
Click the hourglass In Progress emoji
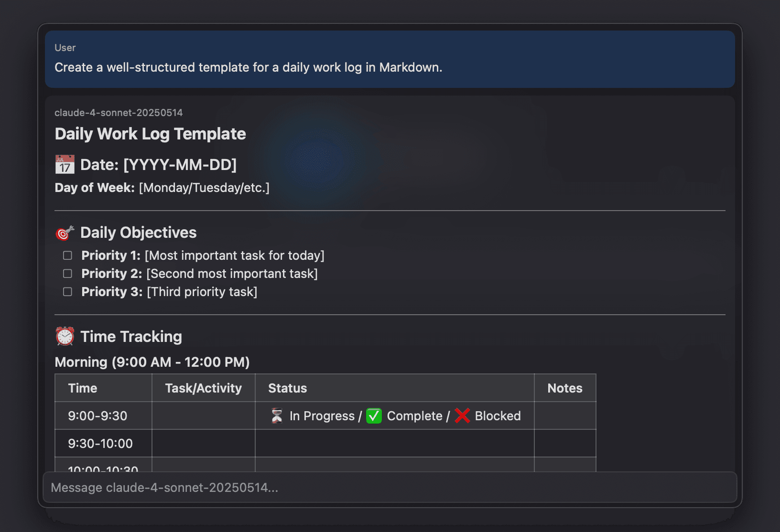[x=277, y=416]
